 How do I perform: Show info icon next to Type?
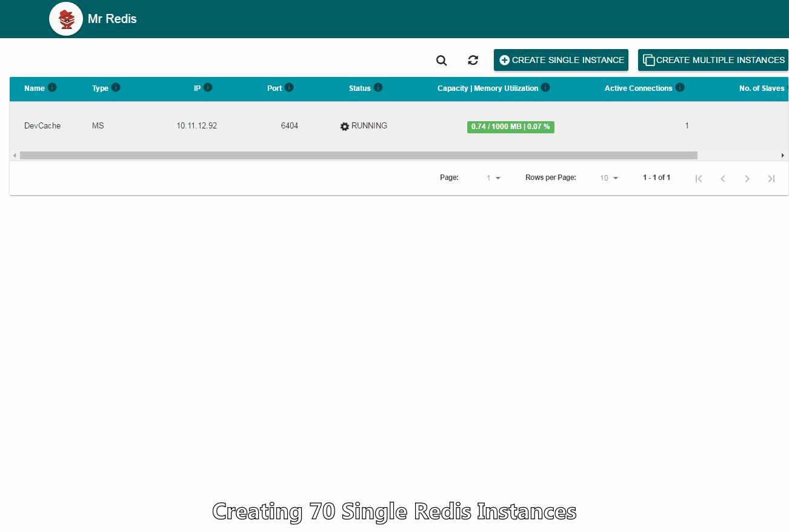pyautogui.click(x=116, y=87)
